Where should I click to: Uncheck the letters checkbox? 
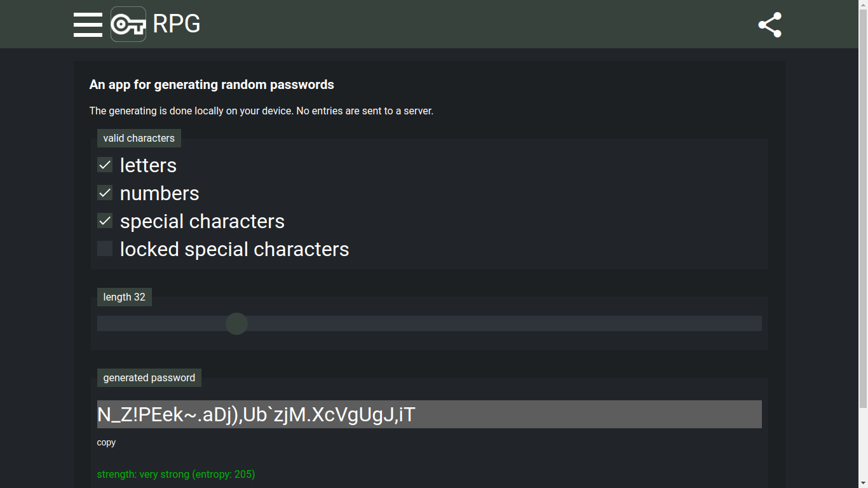pos(105,165)
